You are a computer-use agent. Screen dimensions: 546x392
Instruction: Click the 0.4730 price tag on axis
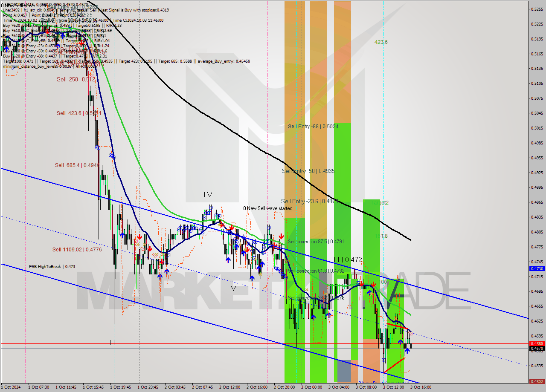pos(537,269)
